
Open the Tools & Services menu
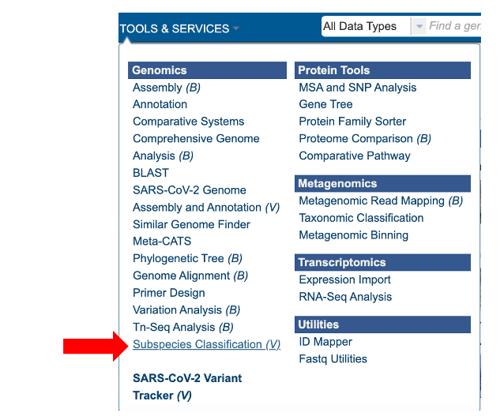(x=179, y=28)
